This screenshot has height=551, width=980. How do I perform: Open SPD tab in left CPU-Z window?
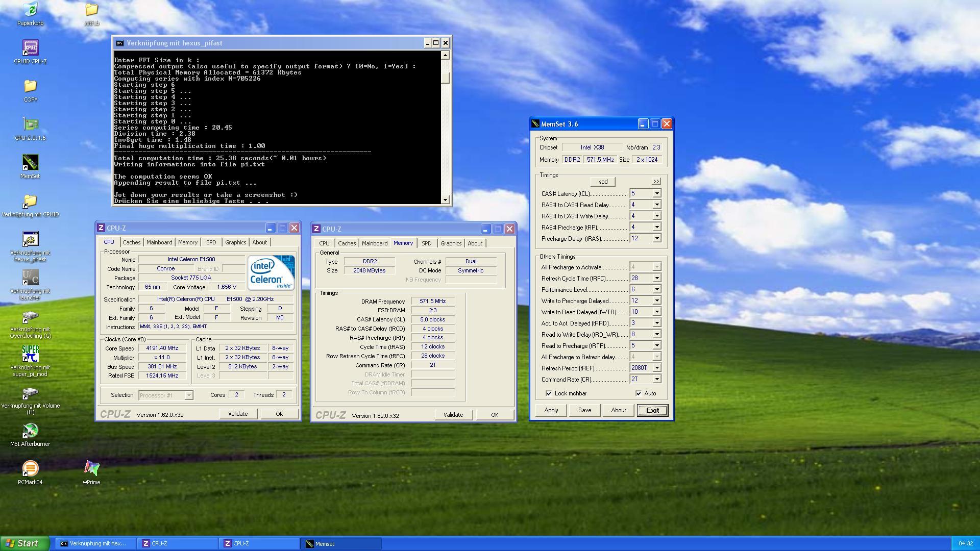tap(211, 242)
